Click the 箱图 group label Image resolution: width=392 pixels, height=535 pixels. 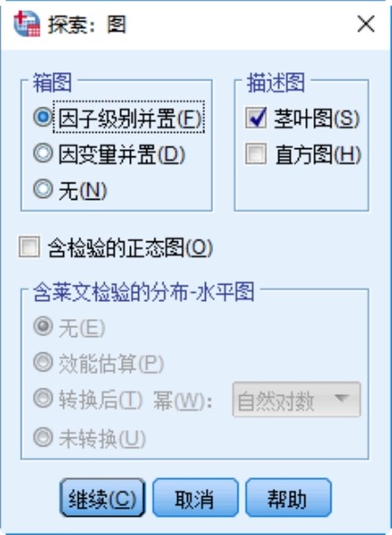52,83
